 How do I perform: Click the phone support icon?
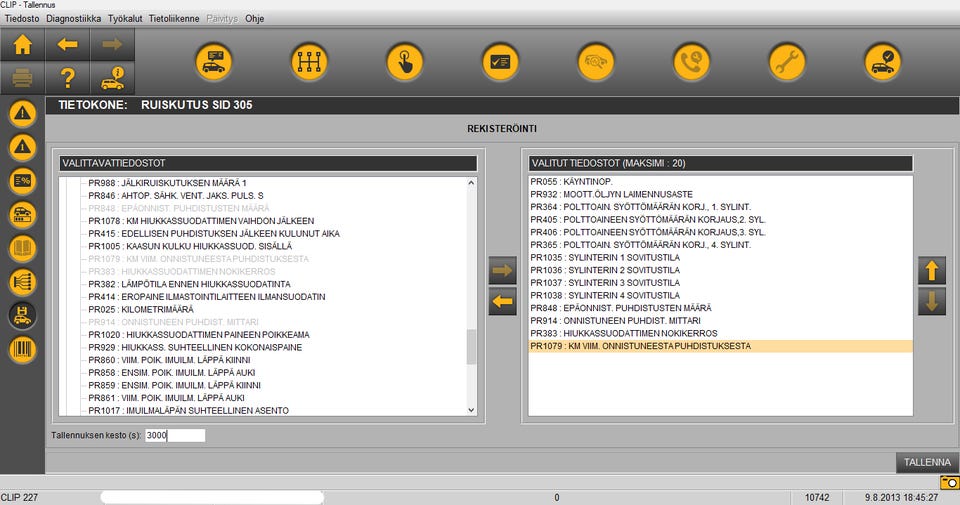tap(691, 62)
